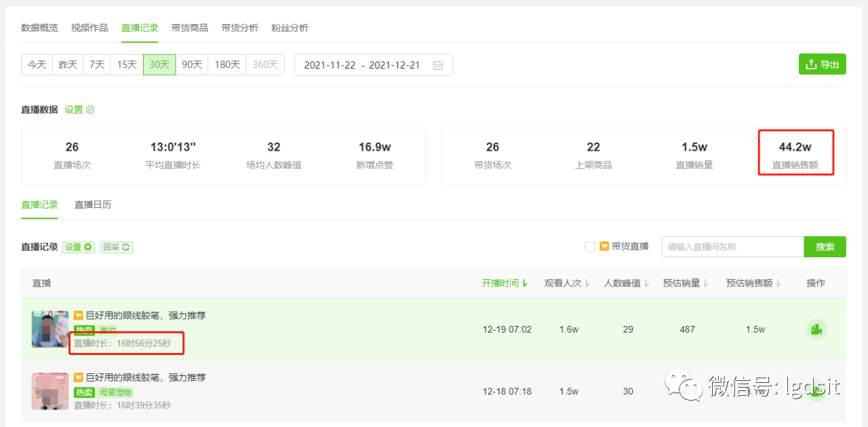Click the live room name search field
This screenshot has width=868, height=427.
coord(732,246)
